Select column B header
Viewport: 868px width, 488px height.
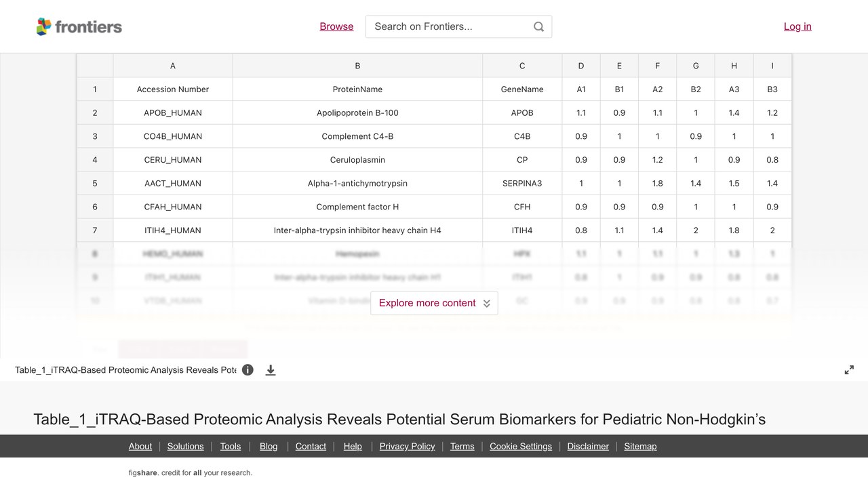357,66
